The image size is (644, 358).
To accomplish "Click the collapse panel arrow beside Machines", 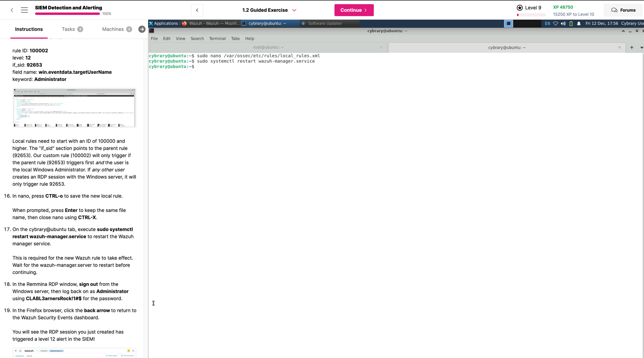I will pyautogui.click(x=142, y=29).
